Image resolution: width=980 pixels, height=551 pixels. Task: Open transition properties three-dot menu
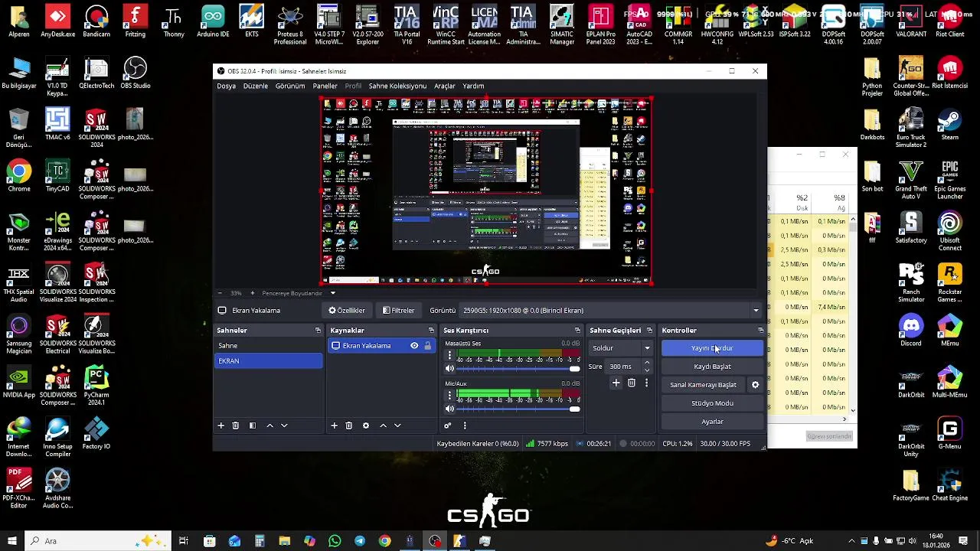coord(646,383)
